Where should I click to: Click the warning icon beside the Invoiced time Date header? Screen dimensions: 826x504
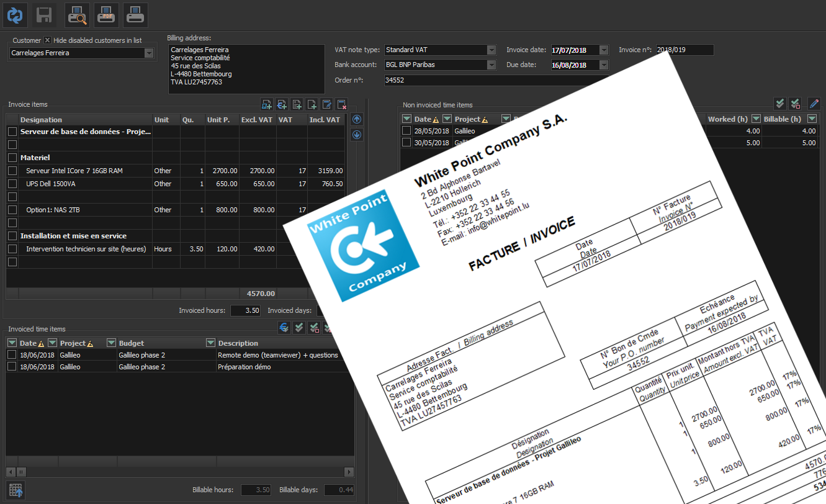(x=41, y=343)
